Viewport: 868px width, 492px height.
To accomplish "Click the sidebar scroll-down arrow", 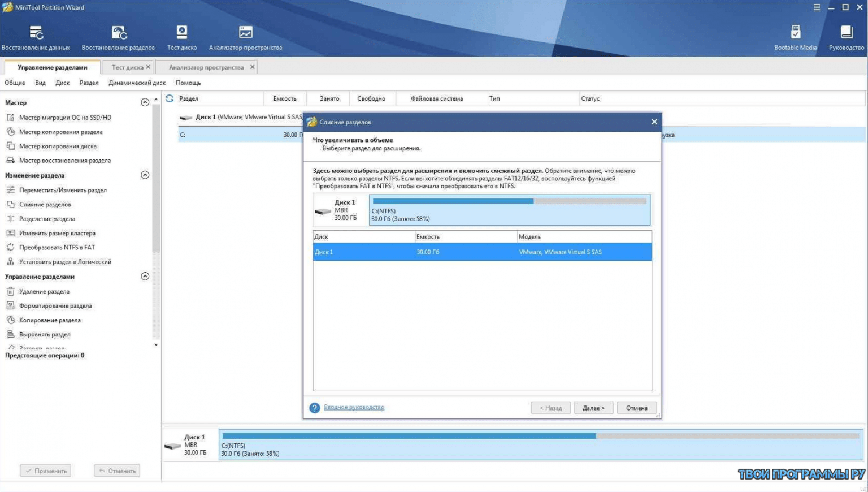I will (156, 345).
